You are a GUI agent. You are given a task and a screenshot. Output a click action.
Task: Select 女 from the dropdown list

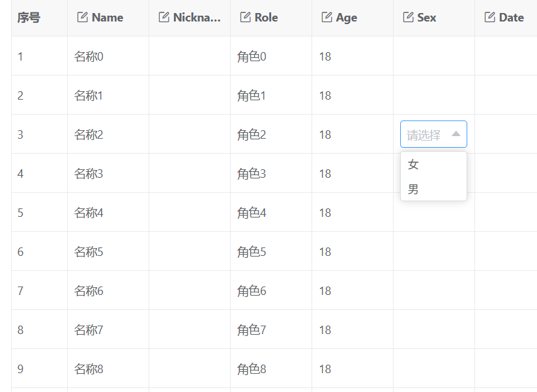click(x=433, y=165)
